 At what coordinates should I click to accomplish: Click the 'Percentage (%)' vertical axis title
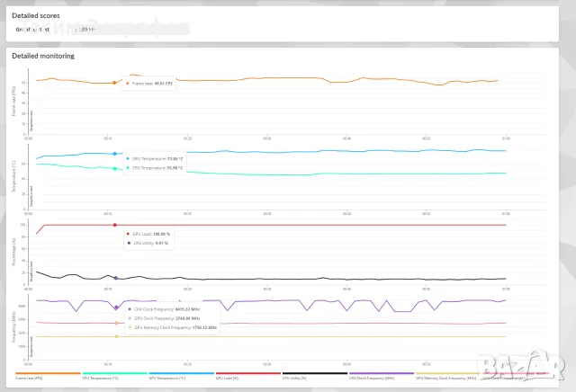[14, 252]
